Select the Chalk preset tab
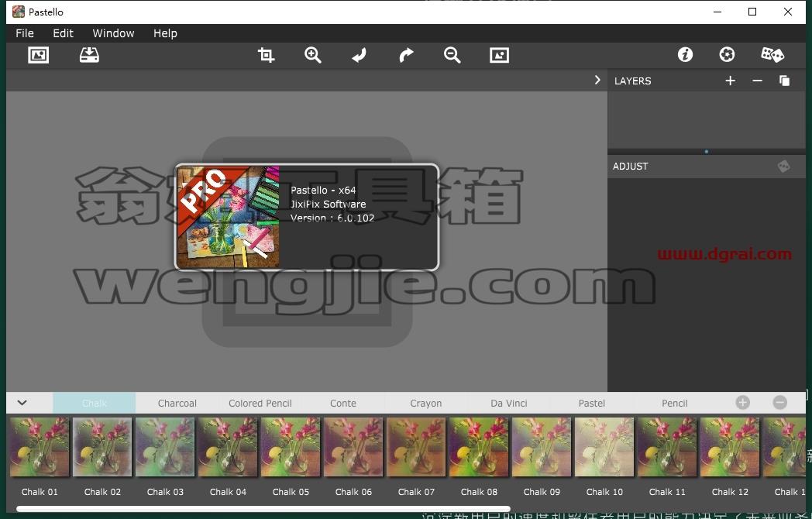This screenshot has height=519, width=812. click(95, 403)
